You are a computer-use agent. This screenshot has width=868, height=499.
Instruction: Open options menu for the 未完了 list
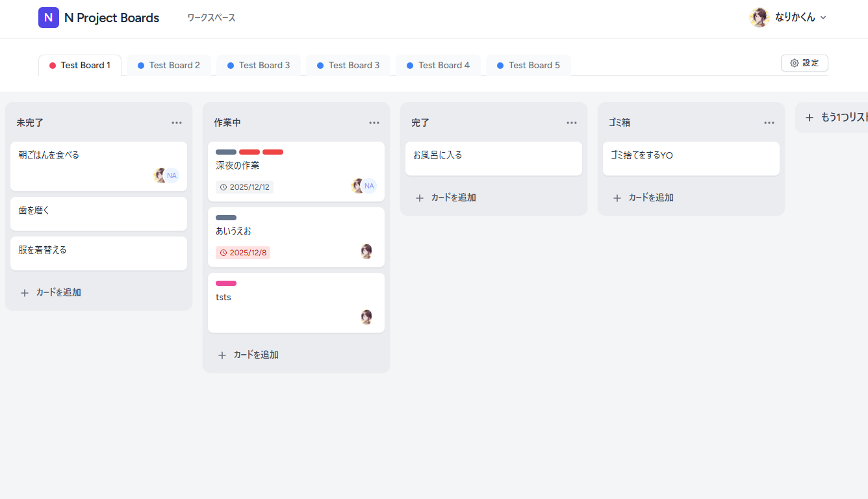pos(177,122)
